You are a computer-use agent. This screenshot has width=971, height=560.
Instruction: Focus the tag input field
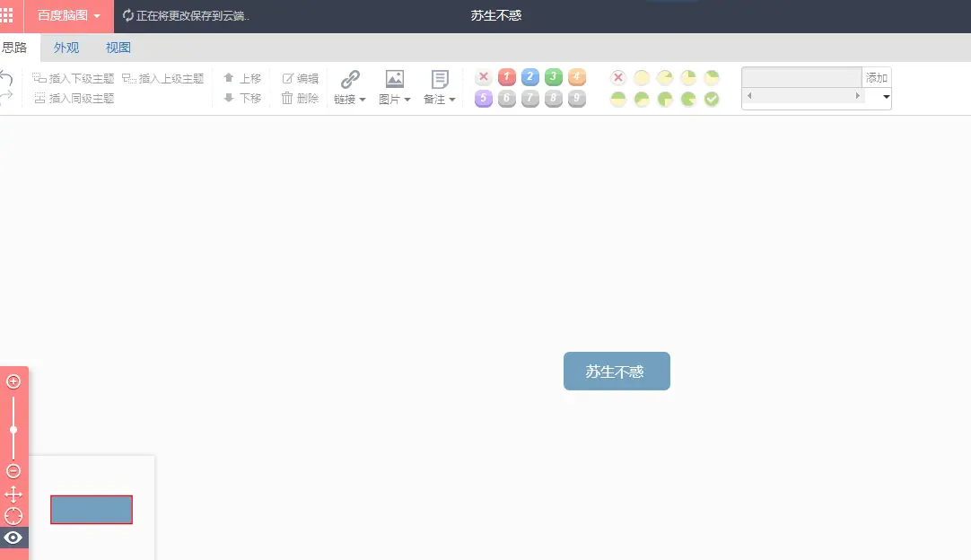pos(801,77)
